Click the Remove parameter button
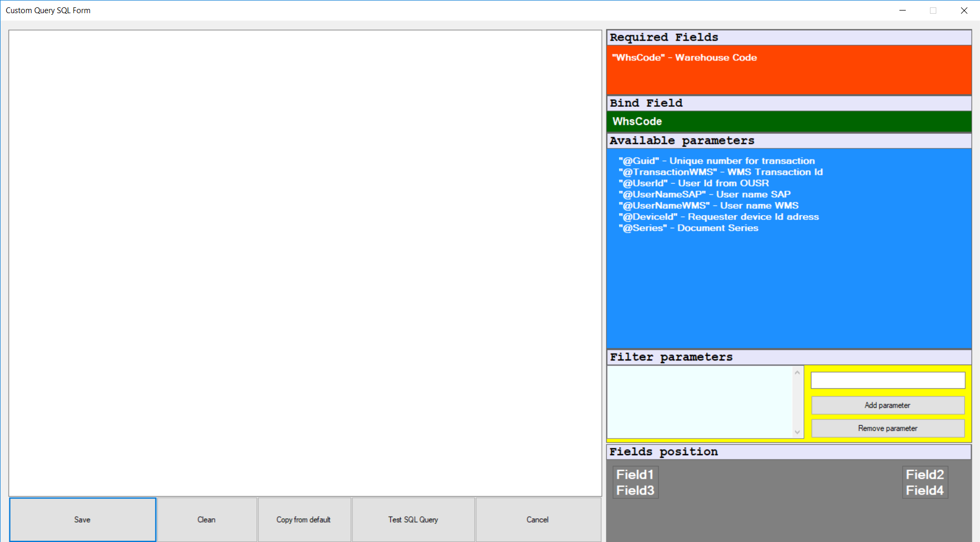 (x=887, y=428)
